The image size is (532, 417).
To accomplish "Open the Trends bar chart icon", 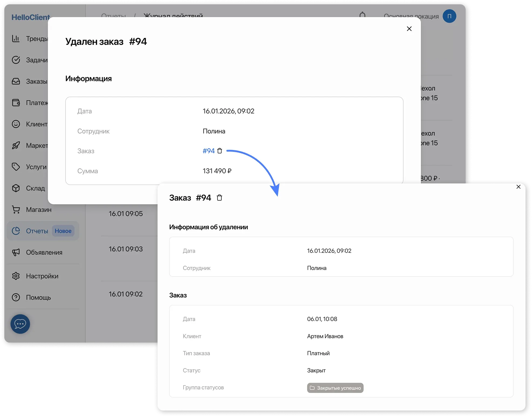I will coord(16,39).
